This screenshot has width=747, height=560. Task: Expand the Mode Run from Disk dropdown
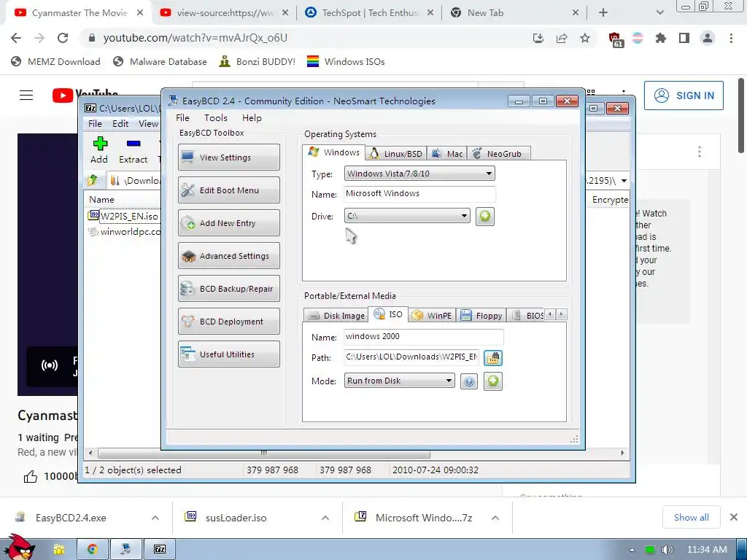(x=399, y=381)
